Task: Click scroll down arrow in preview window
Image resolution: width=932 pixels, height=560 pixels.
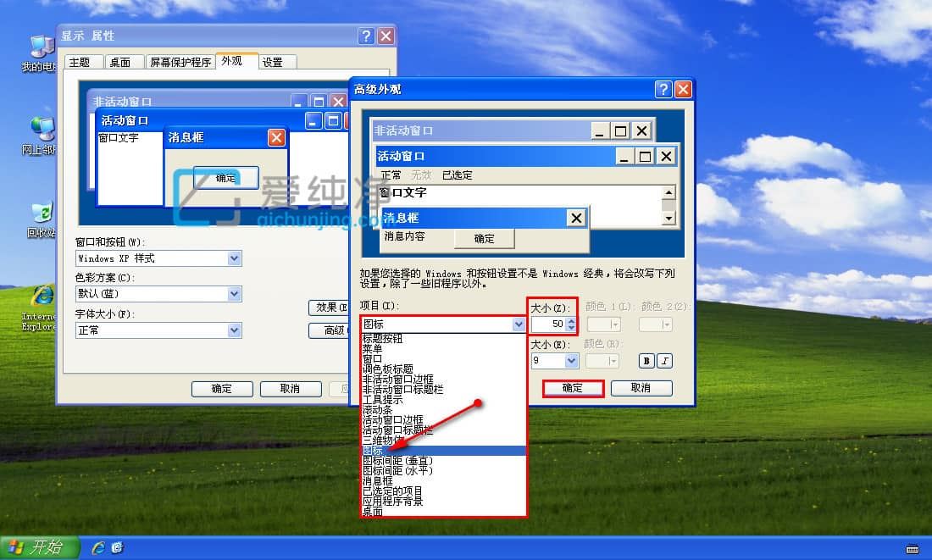Action: point(668,219)
